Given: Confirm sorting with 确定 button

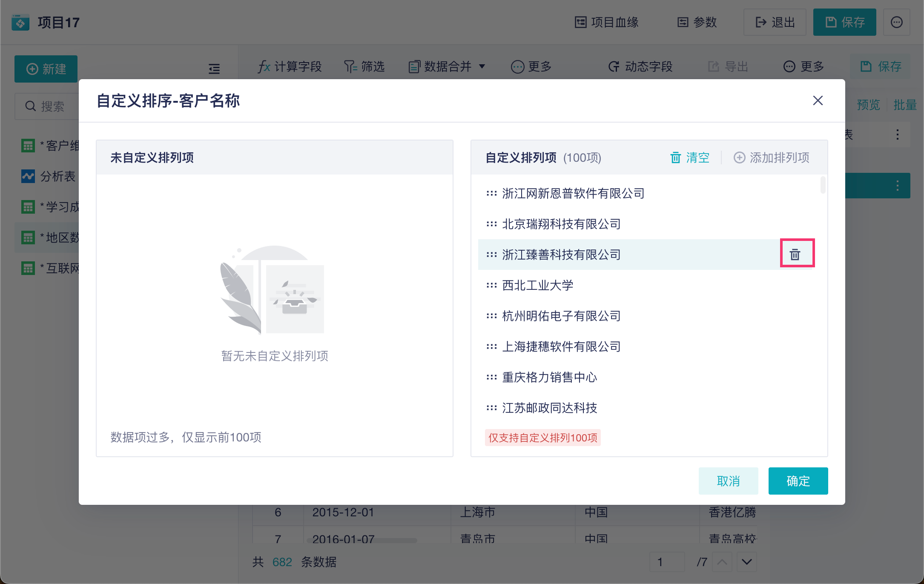Looking at the screenshot, I should click(x=798, y=481).
